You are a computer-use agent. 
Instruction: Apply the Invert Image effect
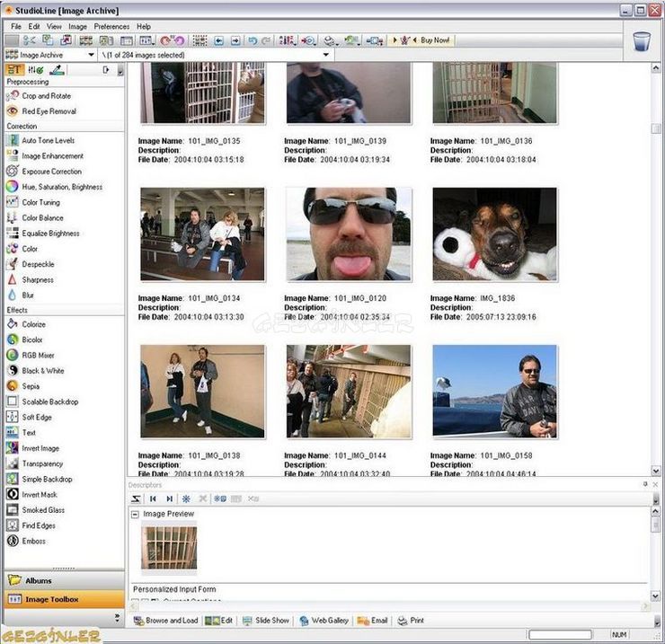(x=33, y=448)
